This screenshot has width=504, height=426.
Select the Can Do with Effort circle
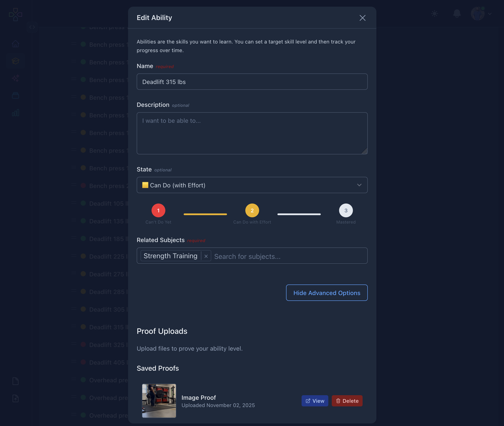(252, 210)
